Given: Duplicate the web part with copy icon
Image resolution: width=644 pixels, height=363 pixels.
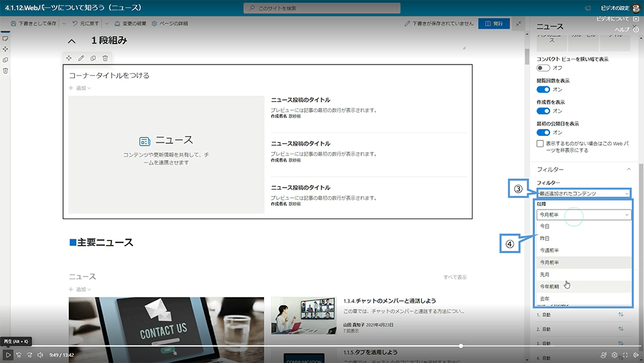Looking at the screenshot, I should 93,59.
